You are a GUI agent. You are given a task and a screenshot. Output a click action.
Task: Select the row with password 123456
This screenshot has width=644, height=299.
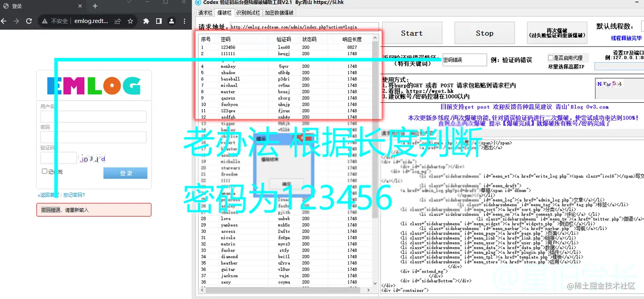point(285,47)
